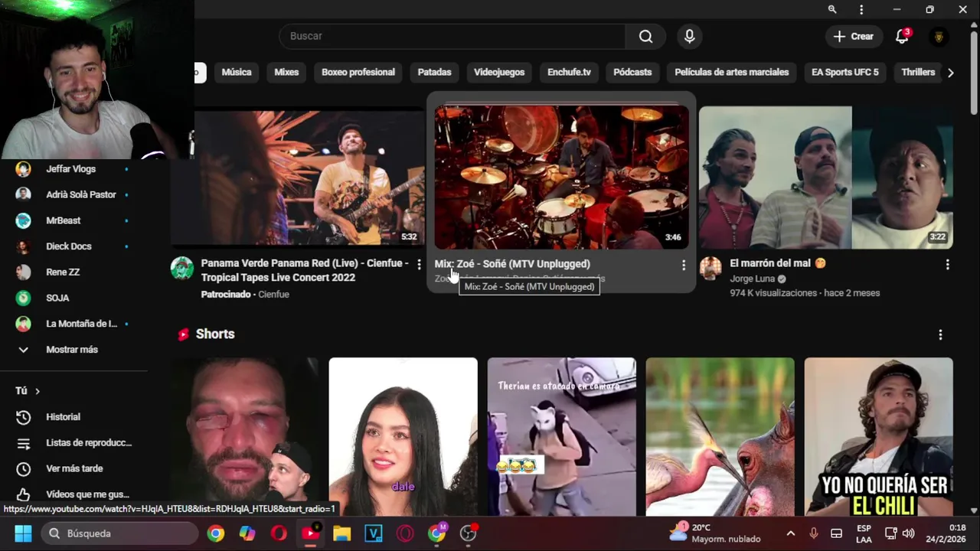Select the Patadas filter chip
This screenshot has height=551, width=980.
coord(434,72)
